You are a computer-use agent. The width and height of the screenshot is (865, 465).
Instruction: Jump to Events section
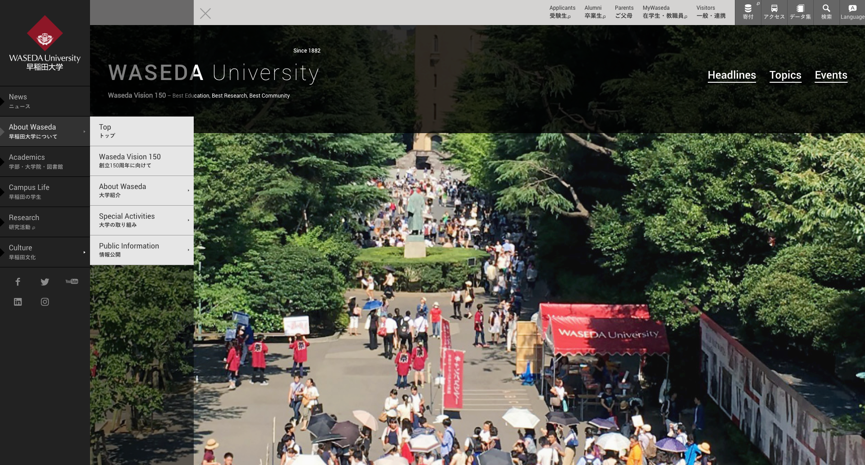[831, 76]
